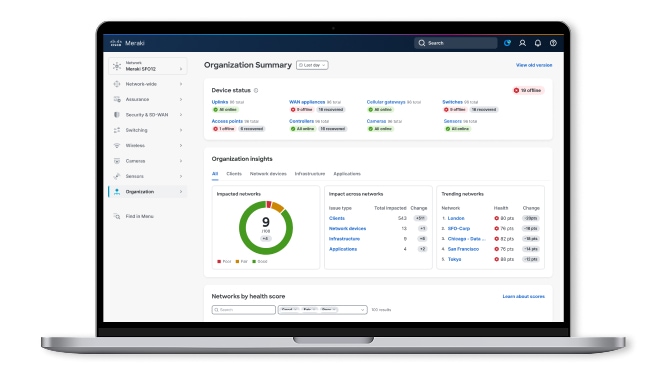Click the Sensors icon in sidebar
666x375 pixels.
pos(117,176)
